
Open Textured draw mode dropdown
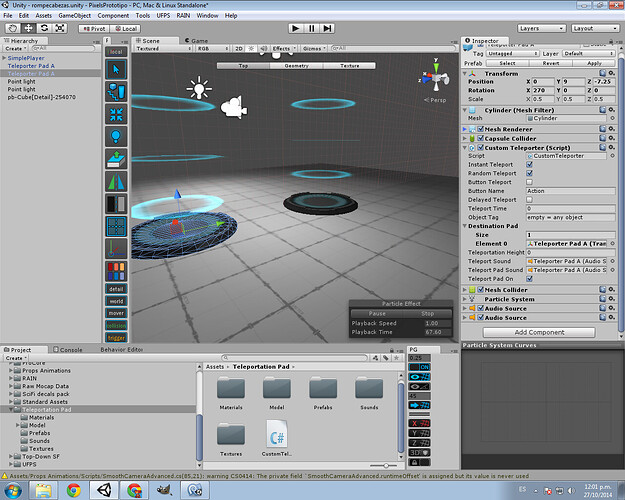tap(163, 48)
